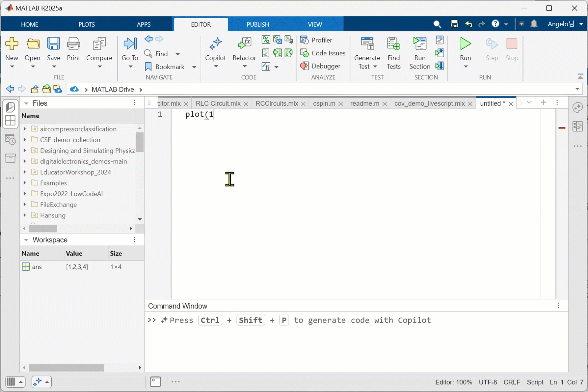Click the undo arrow in the quick access bar
Viewport: 588px width, 392px height.
tap(469, 24)
